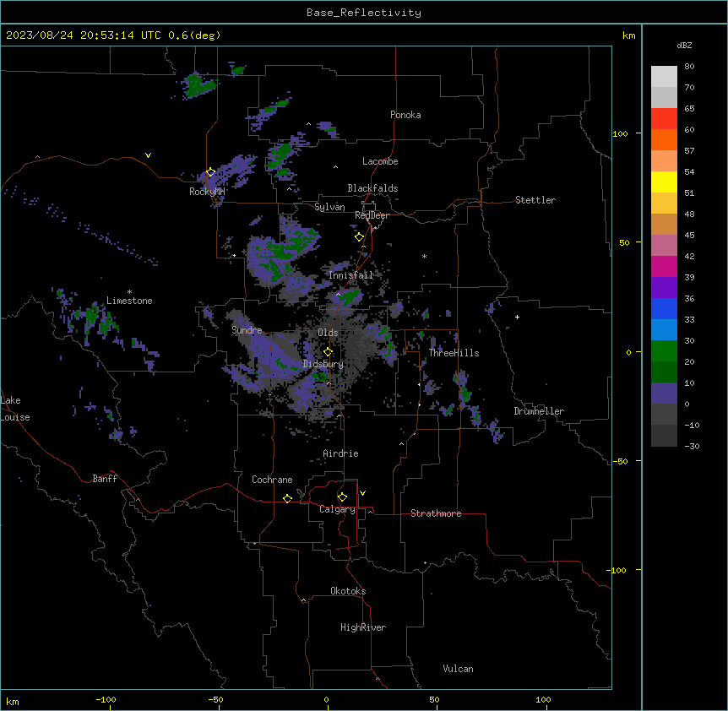Click the Olds label
The width and height of the screenshot is (728, 711).
328,333
